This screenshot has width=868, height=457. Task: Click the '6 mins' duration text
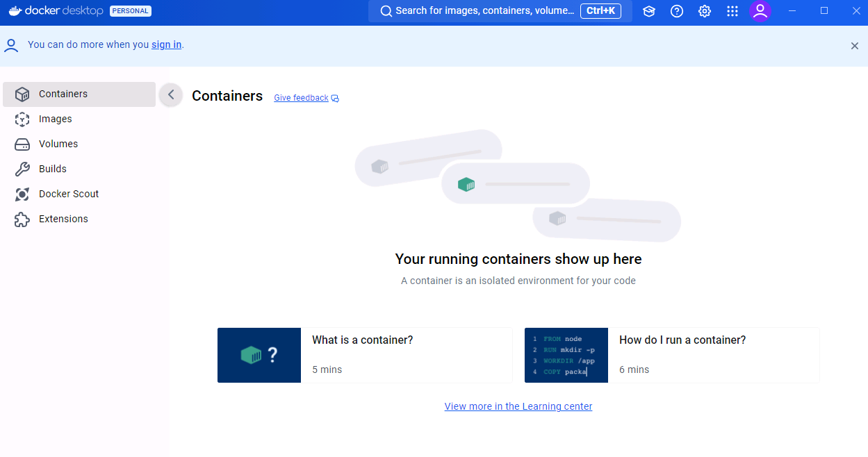tap(634, 369)
